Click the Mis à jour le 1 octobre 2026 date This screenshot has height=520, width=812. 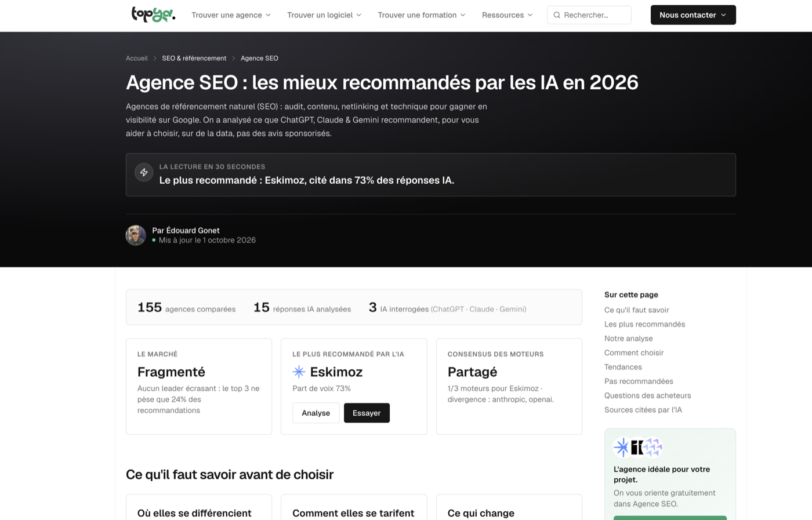[207, 240]
